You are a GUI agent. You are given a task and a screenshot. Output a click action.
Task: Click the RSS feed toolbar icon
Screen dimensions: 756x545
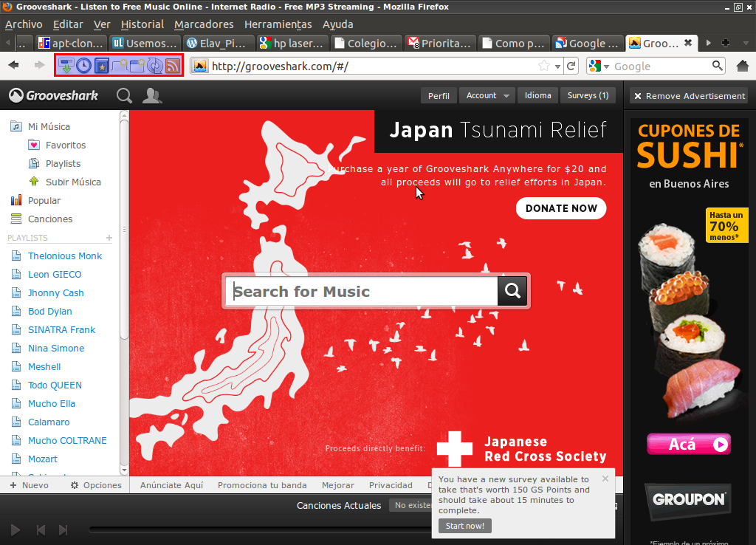click(x=173, y=66)
